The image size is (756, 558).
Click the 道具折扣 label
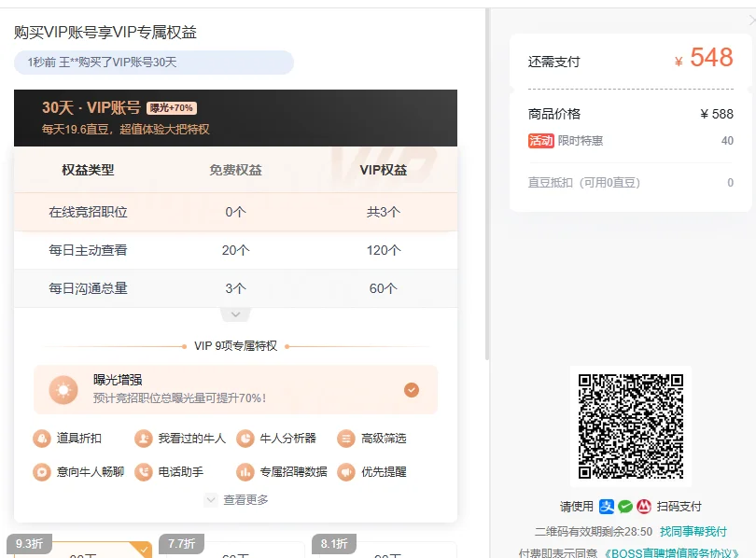(x=79, y=439)
